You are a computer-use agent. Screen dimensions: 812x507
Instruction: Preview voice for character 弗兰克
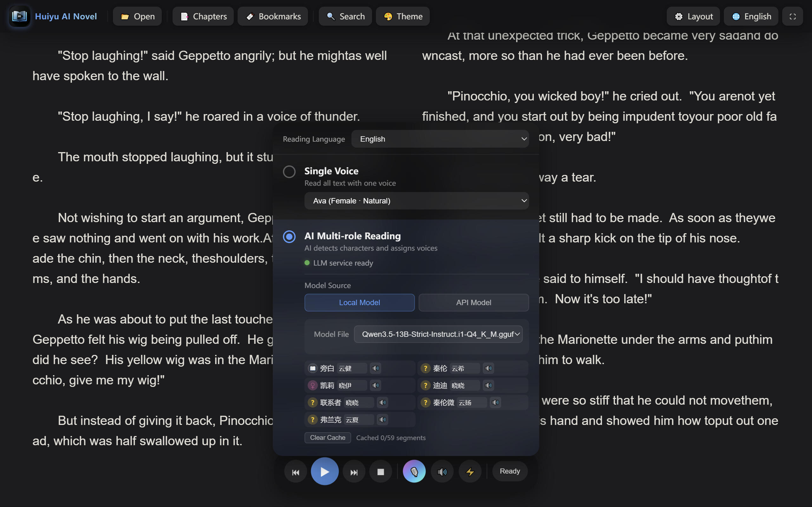coord(383,420)
